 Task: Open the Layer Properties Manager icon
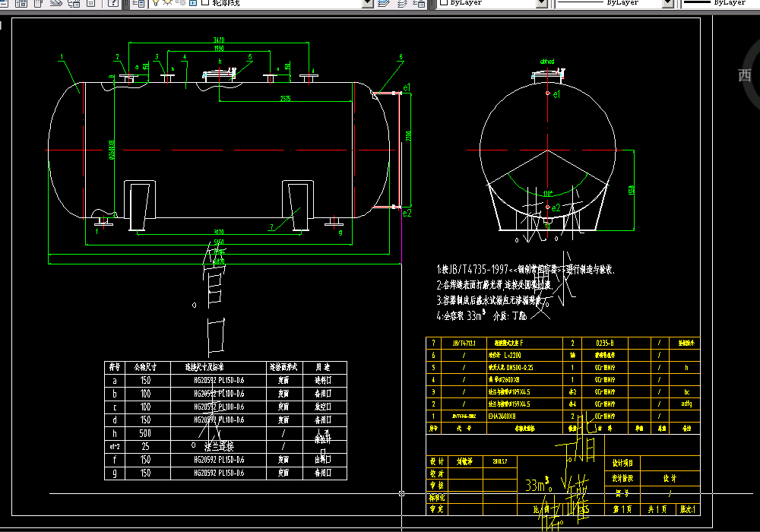pos(138,3)
